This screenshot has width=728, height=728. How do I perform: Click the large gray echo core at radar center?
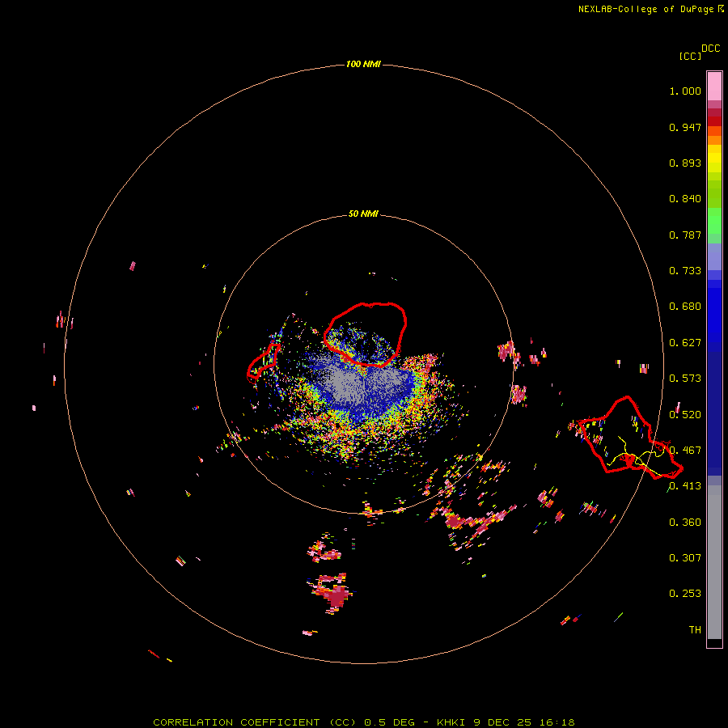[353, 384]
